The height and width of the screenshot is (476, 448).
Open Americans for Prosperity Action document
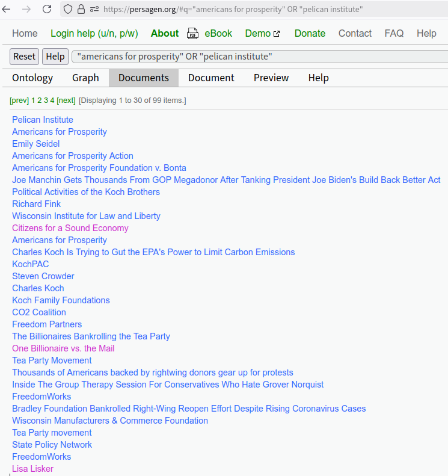pos(73,156)
